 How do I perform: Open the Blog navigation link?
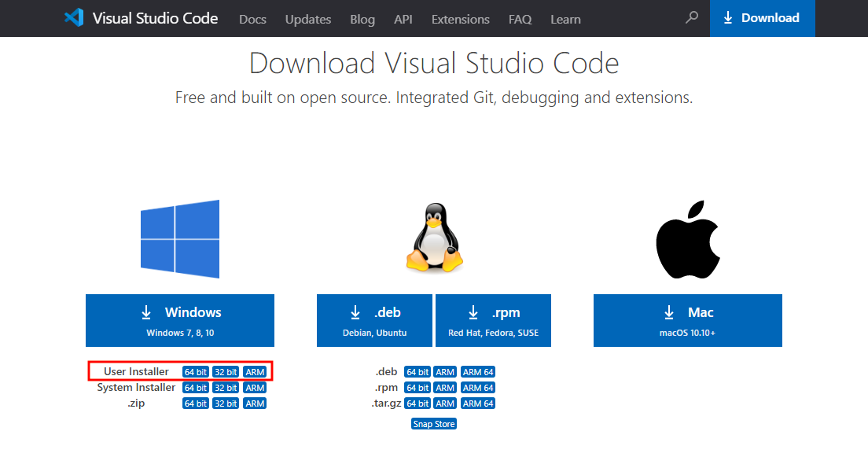click(362, 19)
